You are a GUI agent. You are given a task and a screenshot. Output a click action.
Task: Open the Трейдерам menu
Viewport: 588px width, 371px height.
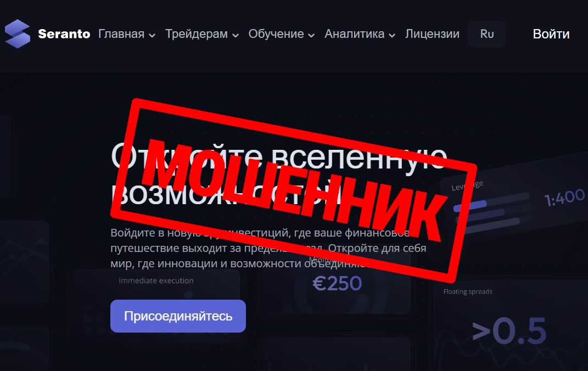[197, 34]
